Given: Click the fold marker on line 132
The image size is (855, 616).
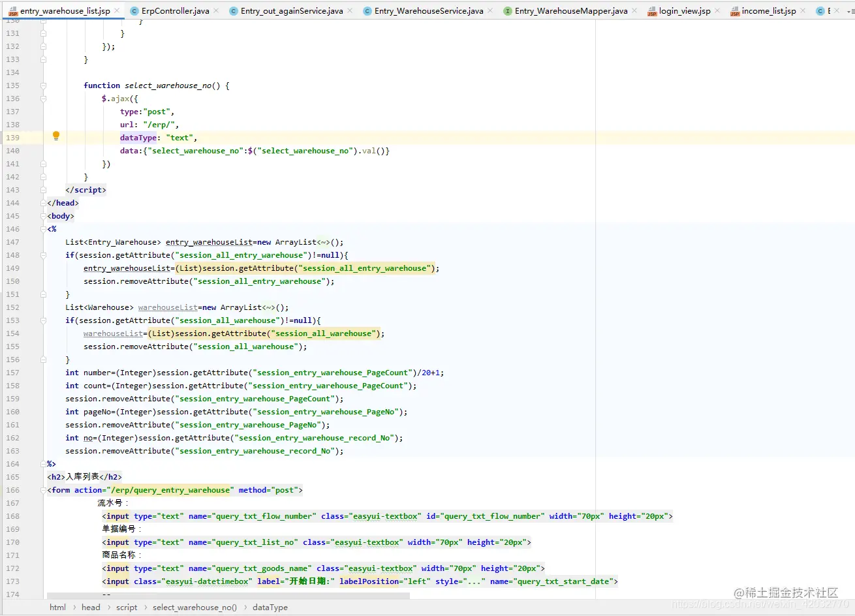Looking at the screenshot, I should pos(43,46).
